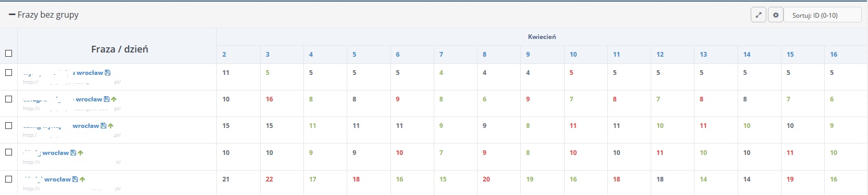
Task: Click green 5 under day 3
Action: [267, 72]
